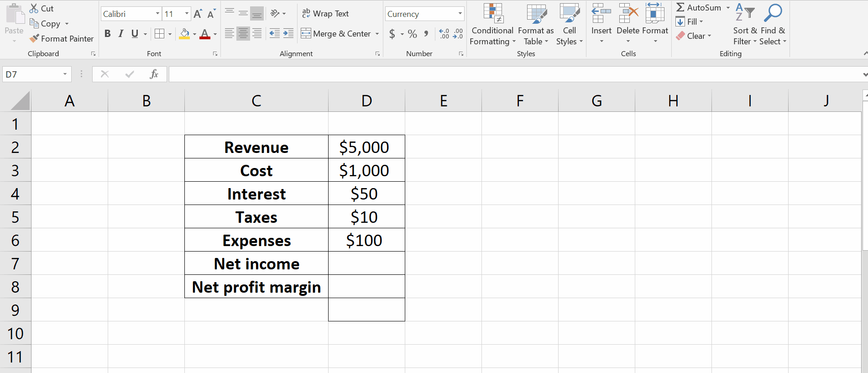Open Find & Select menu
This screenshot has height=373, width=868.
click(773, 24)
